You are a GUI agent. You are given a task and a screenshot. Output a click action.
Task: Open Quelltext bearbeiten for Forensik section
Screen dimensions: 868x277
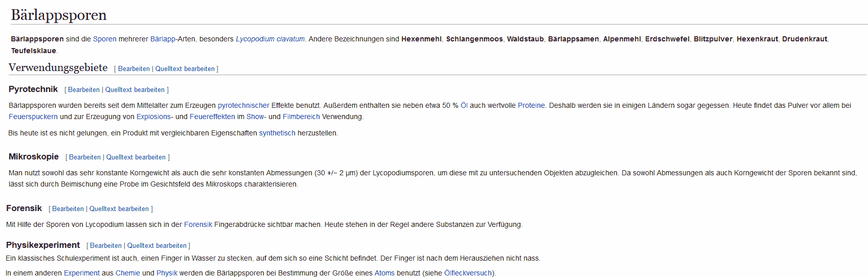pyautogui.click(x=119, y=209)
